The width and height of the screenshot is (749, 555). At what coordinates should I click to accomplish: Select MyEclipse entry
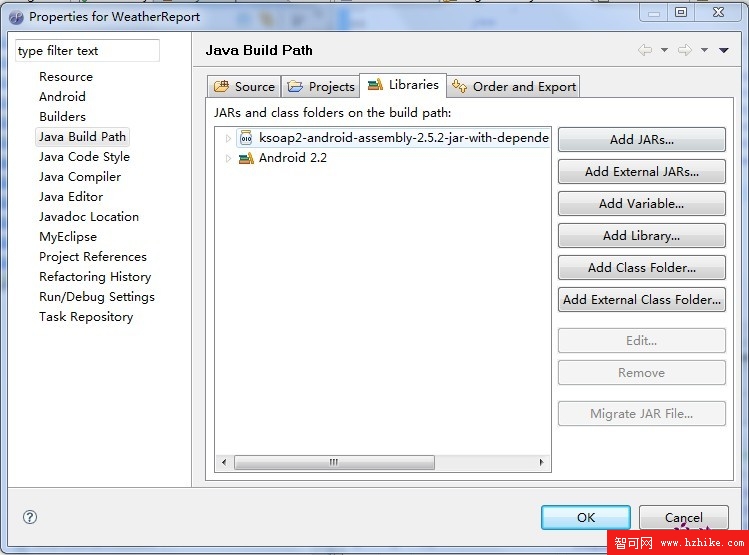[68, 237]
